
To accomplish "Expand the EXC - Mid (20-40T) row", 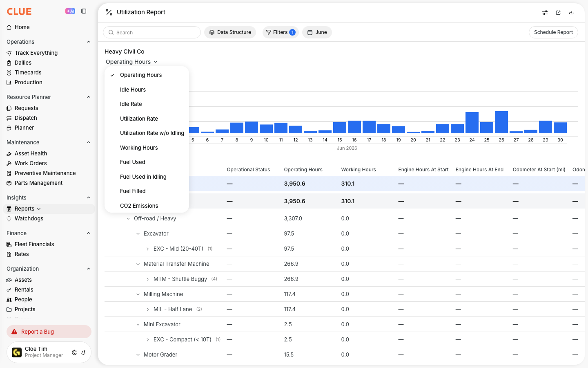I will coord(148,249).
